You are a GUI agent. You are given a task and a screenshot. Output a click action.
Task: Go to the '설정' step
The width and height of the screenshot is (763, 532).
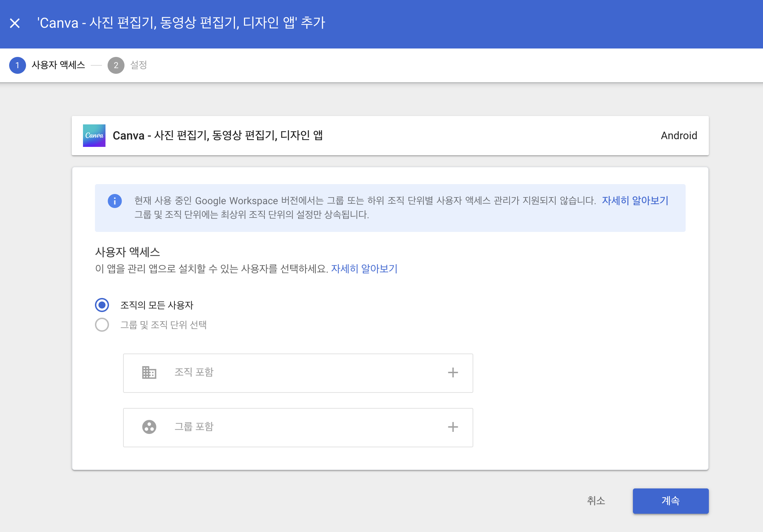point(139,65)
